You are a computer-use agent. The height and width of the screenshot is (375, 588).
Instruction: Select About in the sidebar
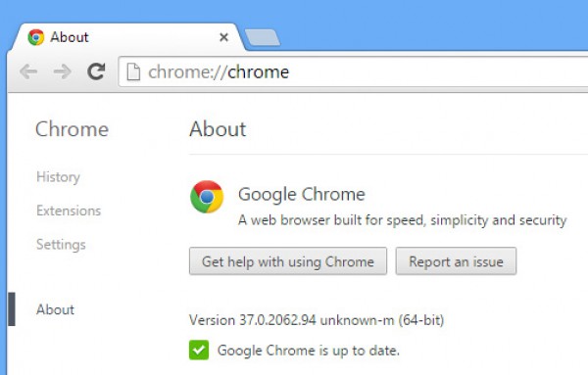pyautogui.click(x=55, y=309)
